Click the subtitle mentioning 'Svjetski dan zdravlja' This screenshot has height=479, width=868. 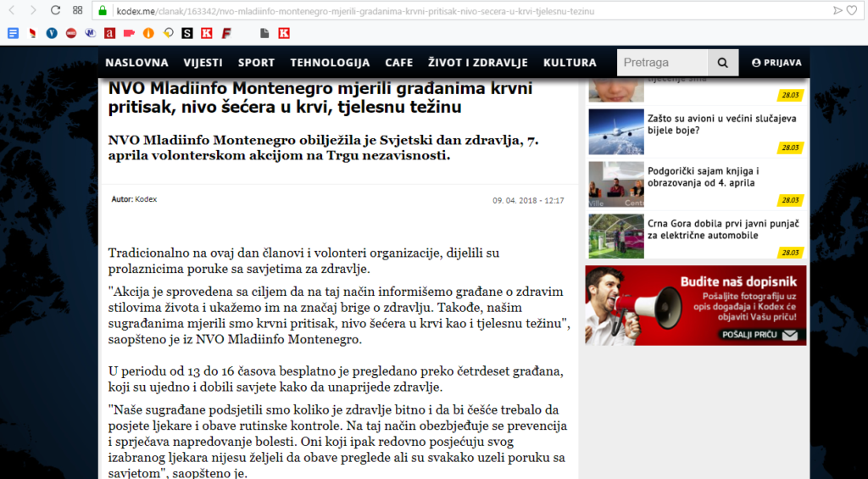point(323,148)
